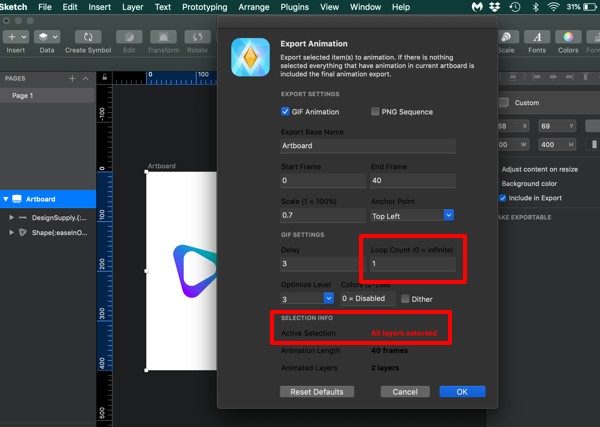Toggle Include in Export checkbox
This screenshot has height=427, width=600.
click(x=502, y=198)
